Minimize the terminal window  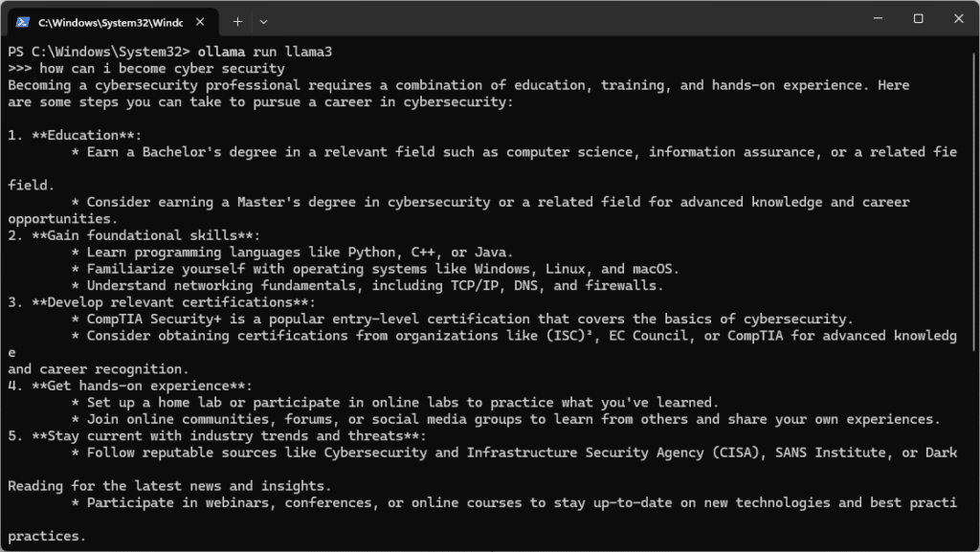click(879, 19)
